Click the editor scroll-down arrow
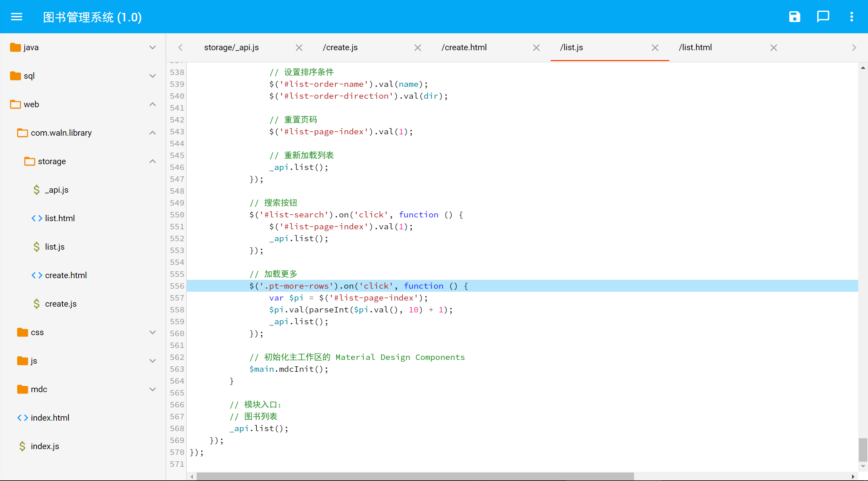 click(863, 466)
